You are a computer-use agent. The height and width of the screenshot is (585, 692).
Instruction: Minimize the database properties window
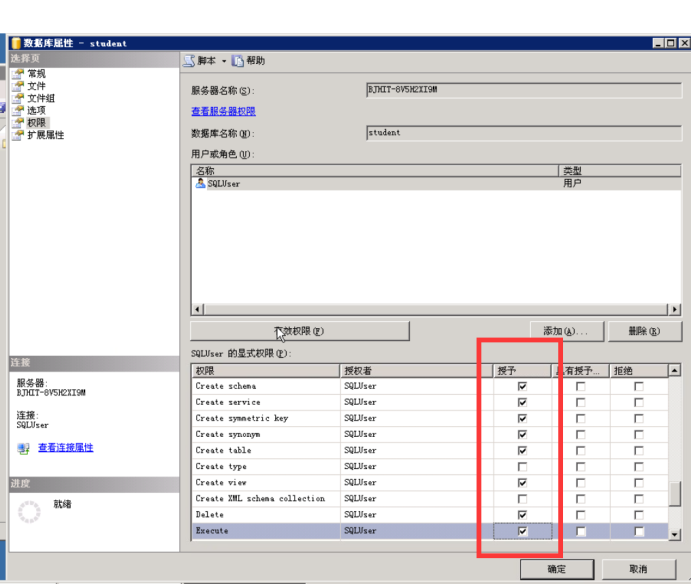pos(658,43)
